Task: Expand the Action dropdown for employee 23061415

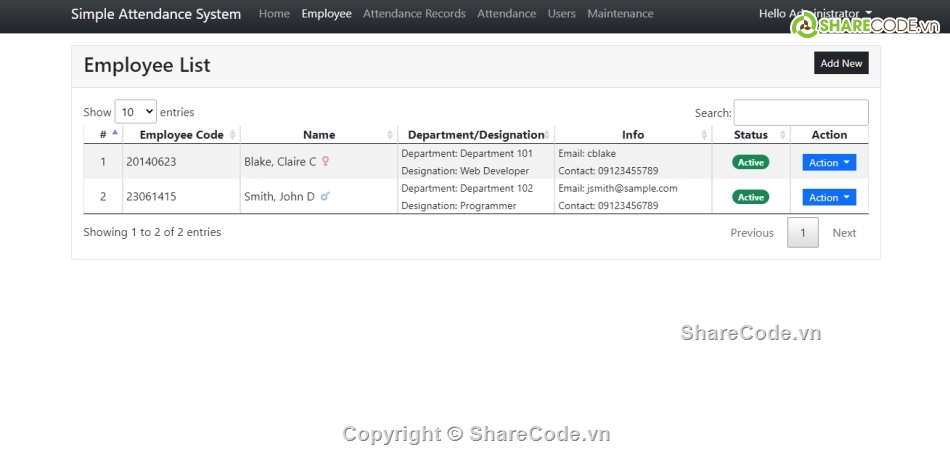Action: 829,198
